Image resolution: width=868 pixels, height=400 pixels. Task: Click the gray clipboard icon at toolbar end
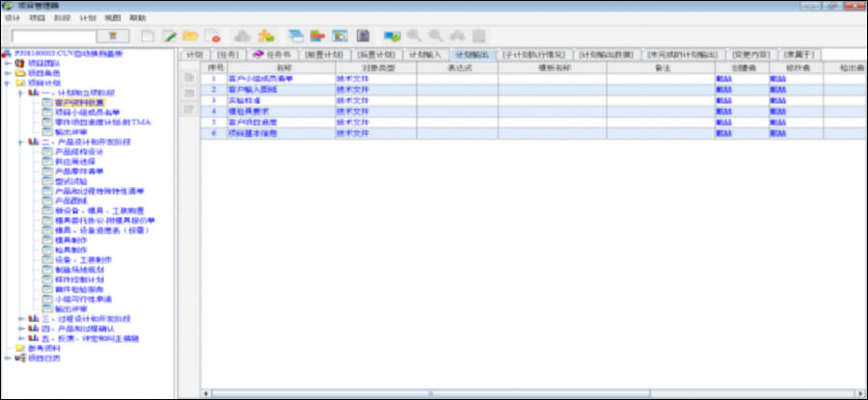[x=478, y=36]
